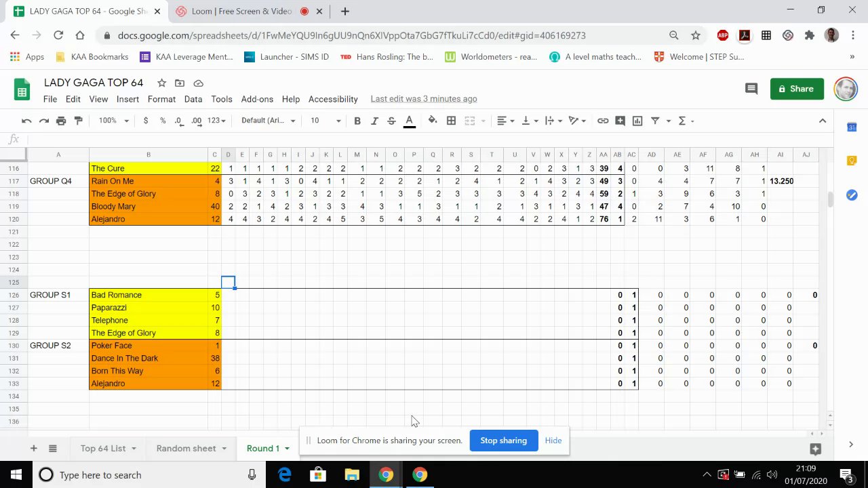
Task: Open the font size 10 dropdown
Action: (x=325, y=121)
